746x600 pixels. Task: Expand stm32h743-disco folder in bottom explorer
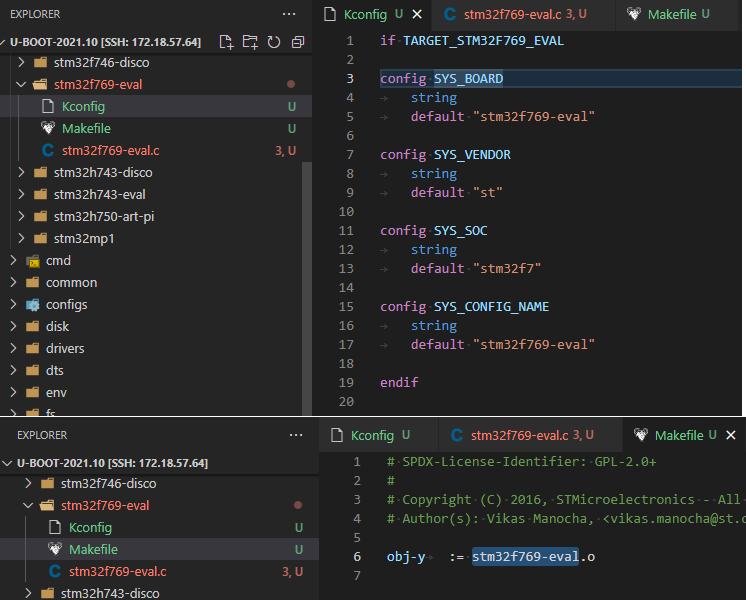(28, 593)
